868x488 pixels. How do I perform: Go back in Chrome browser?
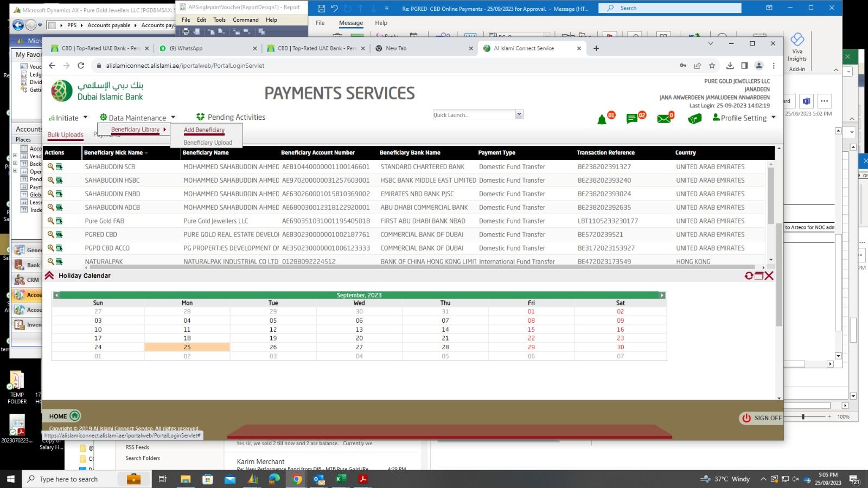click(52, 66)
